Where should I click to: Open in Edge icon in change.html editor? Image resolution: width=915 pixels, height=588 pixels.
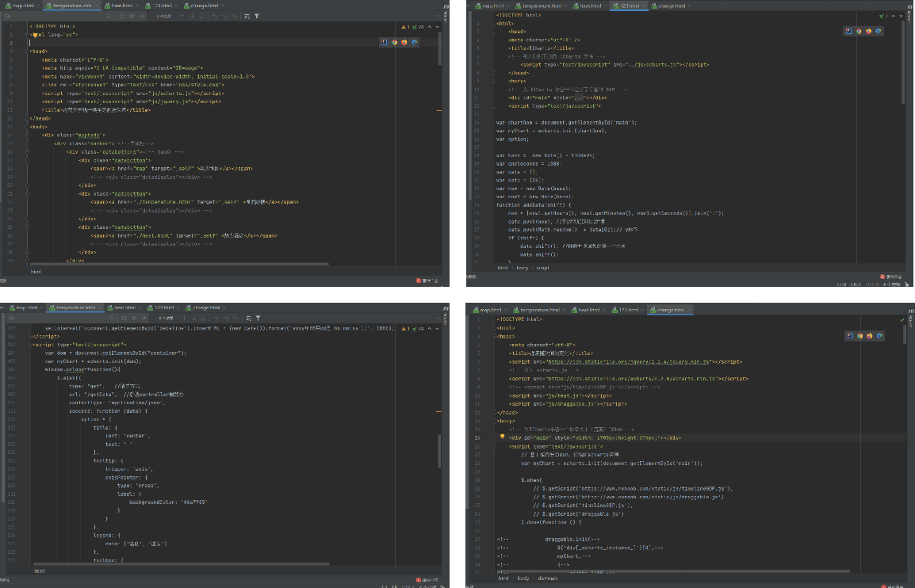click(879, 335)
